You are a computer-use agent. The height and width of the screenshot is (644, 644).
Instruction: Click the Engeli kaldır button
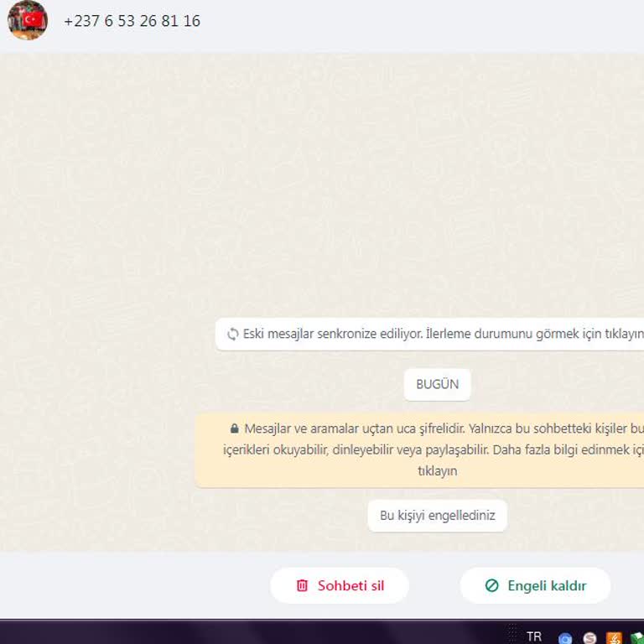click(535, 585)
